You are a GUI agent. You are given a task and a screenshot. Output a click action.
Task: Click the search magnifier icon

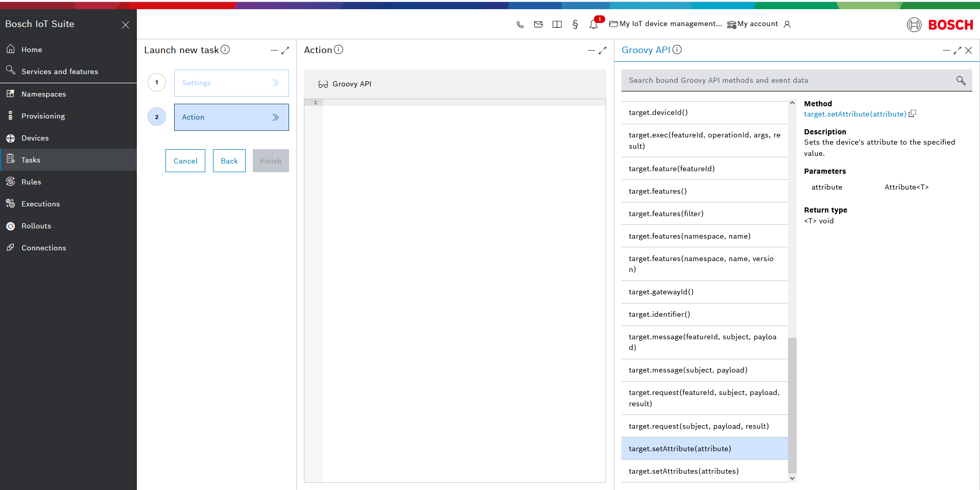click(x=961, y=80)
